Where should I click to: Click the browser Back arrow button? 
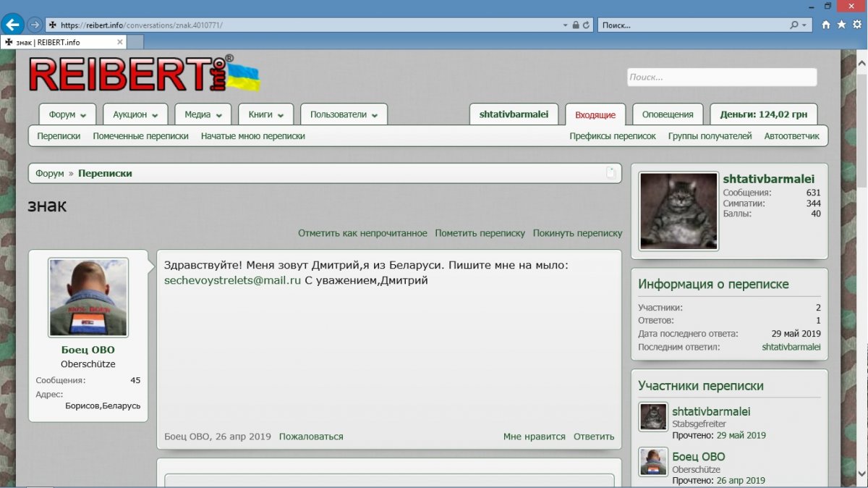coord(13,24)
